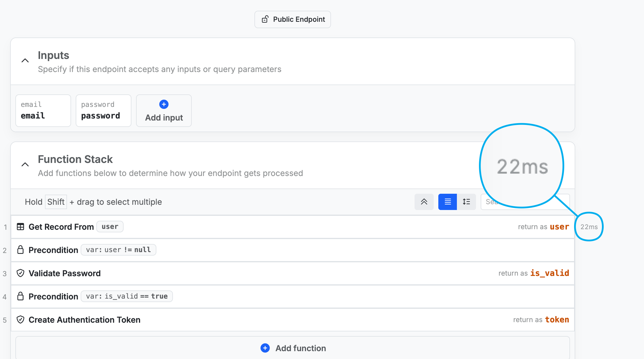Click the Add function button
The width and height of the screenshot is (644, 359).
tap(293, 348)
